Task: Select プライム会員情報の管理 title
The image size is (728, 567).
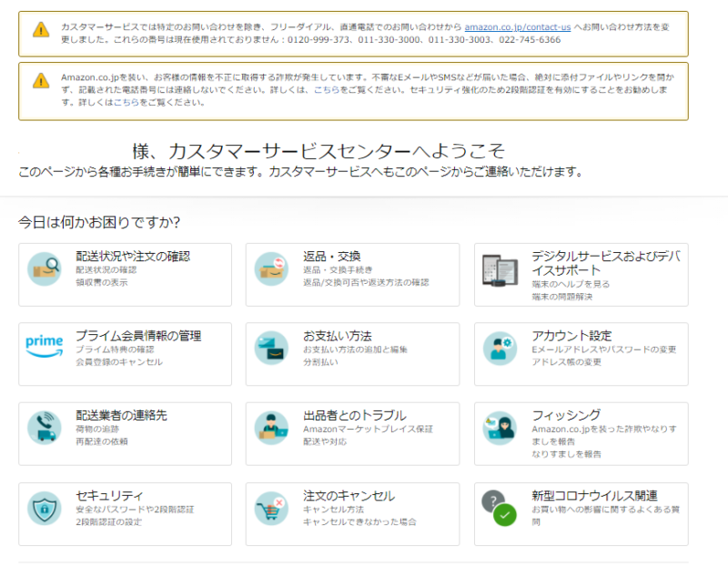Action: 138,336
